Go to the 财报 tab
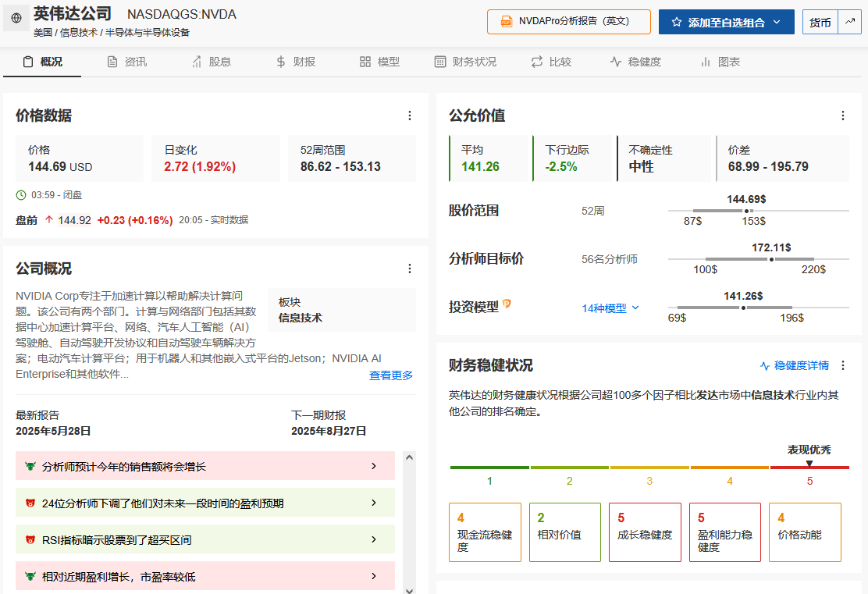 [296, 62]
